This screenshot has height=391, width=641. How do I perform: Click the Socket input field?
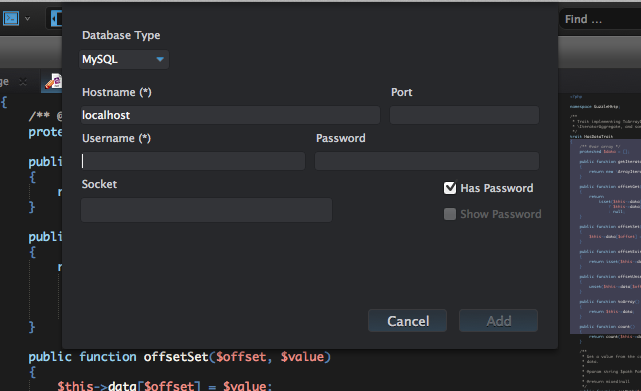[x=206, y=210]
